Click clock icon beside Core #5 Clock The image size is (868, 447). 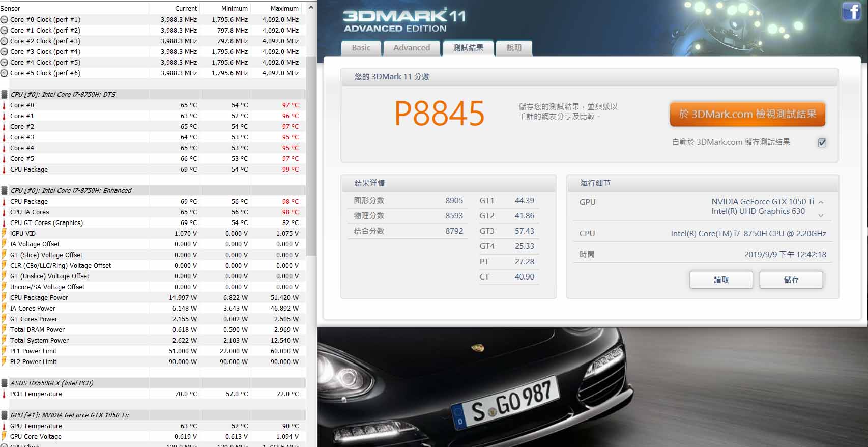[x=4, y=73]
